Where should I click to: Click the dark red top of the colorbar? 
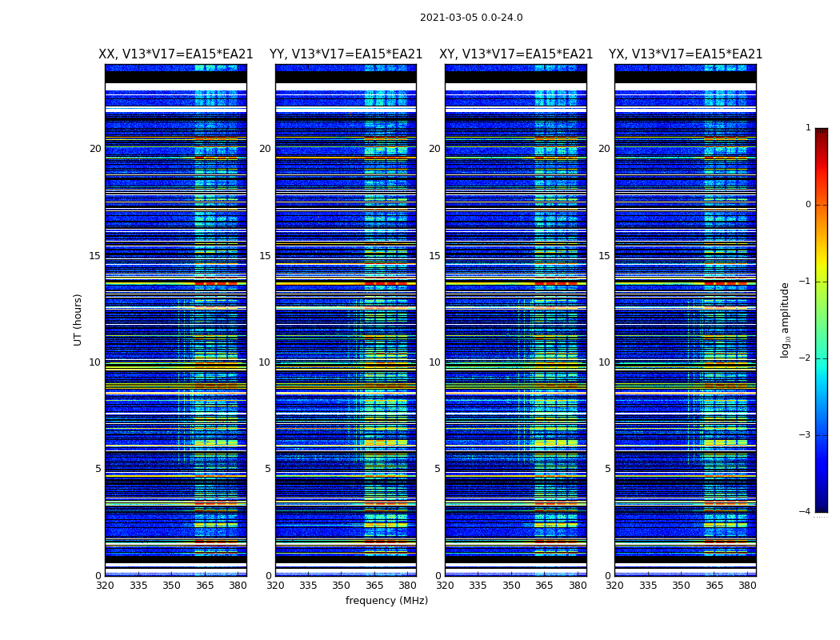[821, 134]
